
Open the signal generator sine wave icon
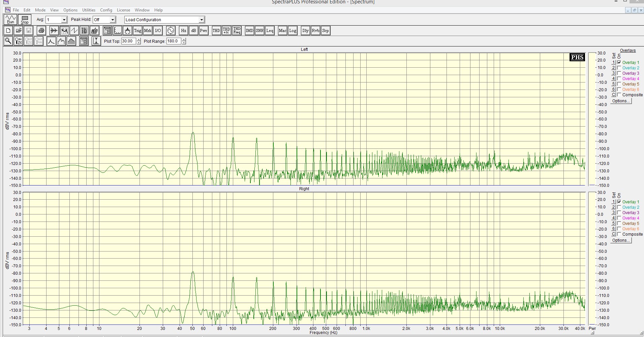pyautogui.click(x=171, y=31)
